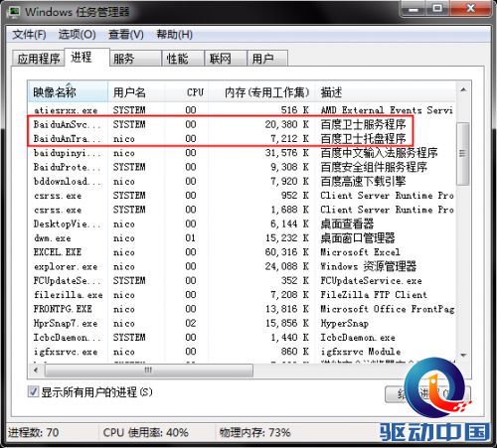
Task: Select the filezilla.exe process row
Action: 242,295
